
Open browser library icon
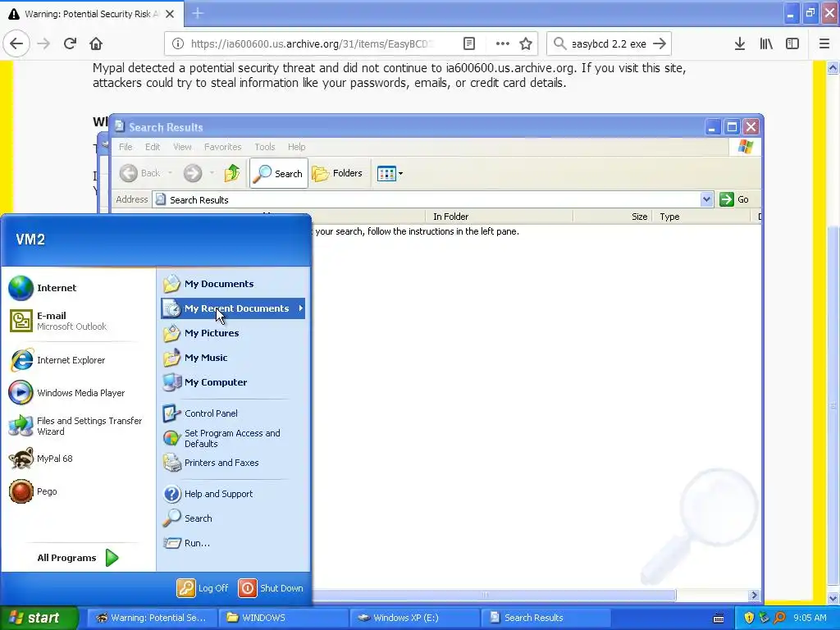[x=766, y=44]
